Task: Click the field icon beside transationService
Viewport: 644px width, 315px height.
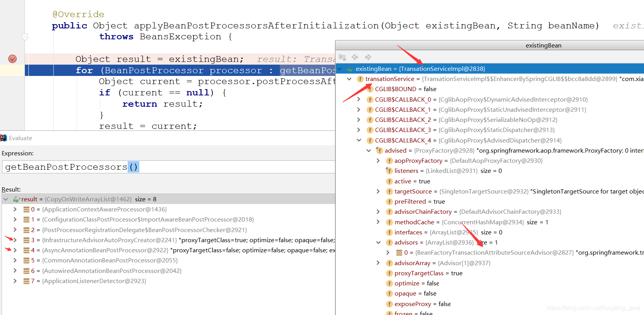Action: tap(360, 79)
